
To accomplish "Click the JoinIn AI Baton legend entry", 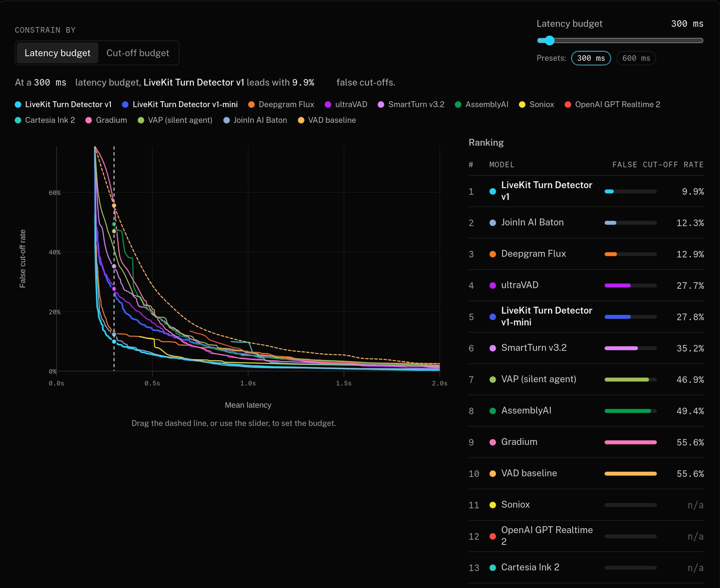I will 255,120.
